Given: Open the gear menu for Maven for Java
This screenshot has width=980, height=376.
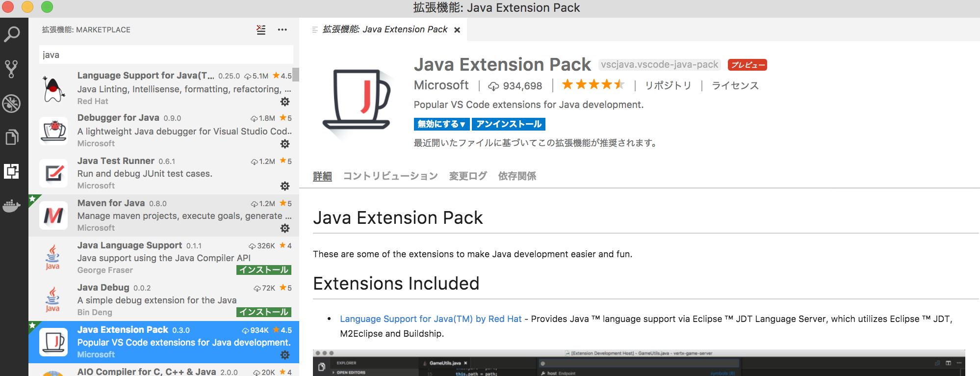Looking at the screenshot, I should (x=285, y=228).
